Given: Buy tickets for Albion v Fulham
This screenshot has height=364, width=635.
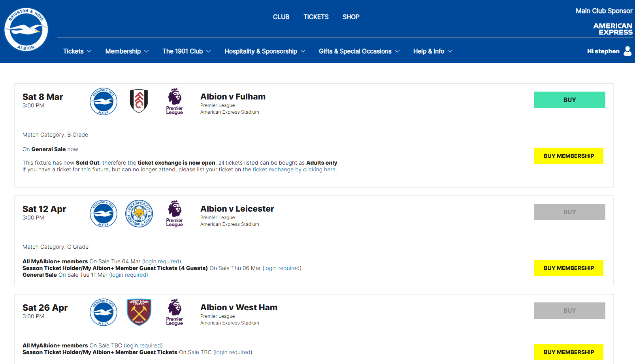Looking at the screenshot, I should [569, 100].
